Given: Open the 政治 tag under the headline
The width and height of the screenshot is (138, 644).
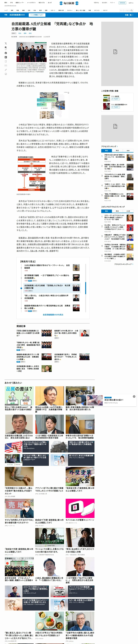Looking at the screenshot, I should point(20,33).
